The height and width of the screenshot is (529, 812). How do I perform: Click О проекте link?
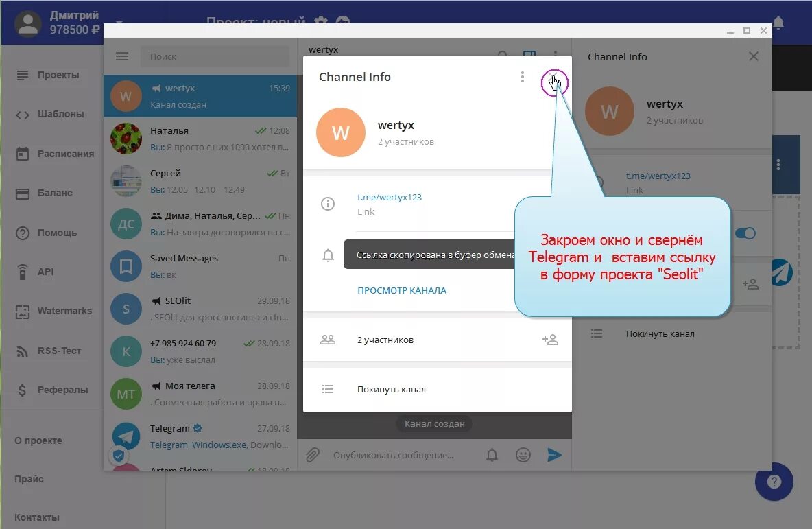38,440
